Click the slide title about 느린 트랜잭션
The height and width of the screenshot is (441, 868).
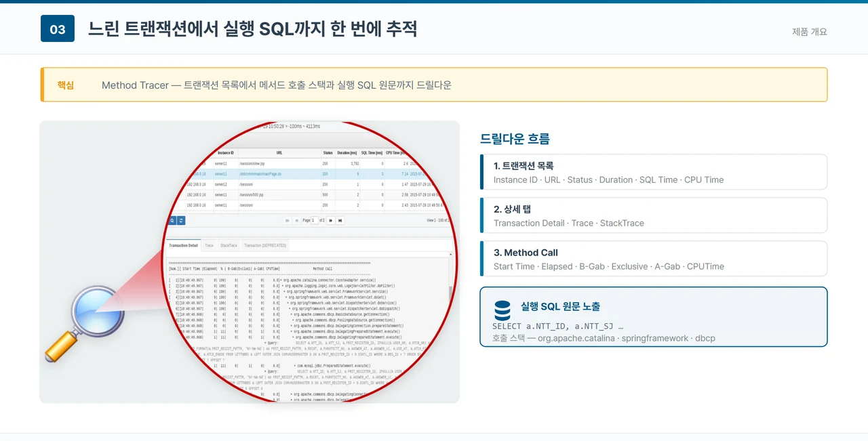(x=252, y=28)
